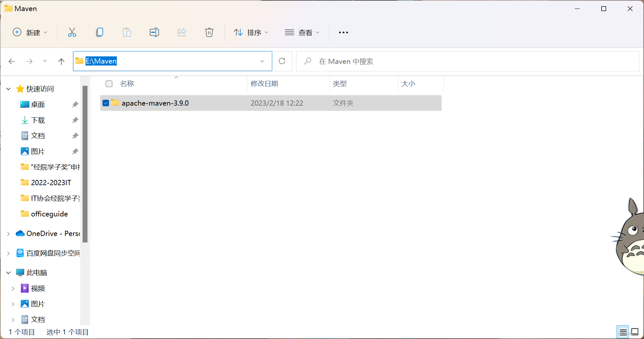Sort by 名称 column header
Image resolution: width=644 pixels, height=339 pixels.
pos(127,84)
